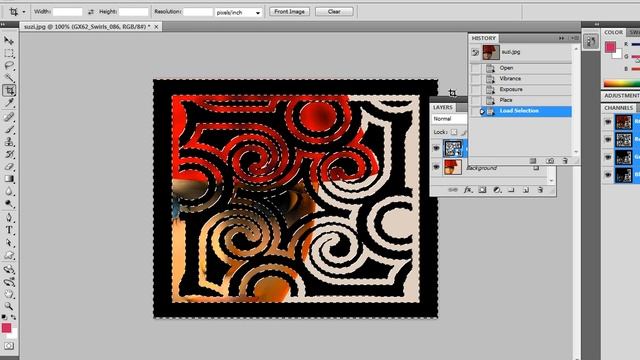Screen dimensions: 640x360
Task: Create a new layer in Layers panel
Action: (x=526, y=190)
